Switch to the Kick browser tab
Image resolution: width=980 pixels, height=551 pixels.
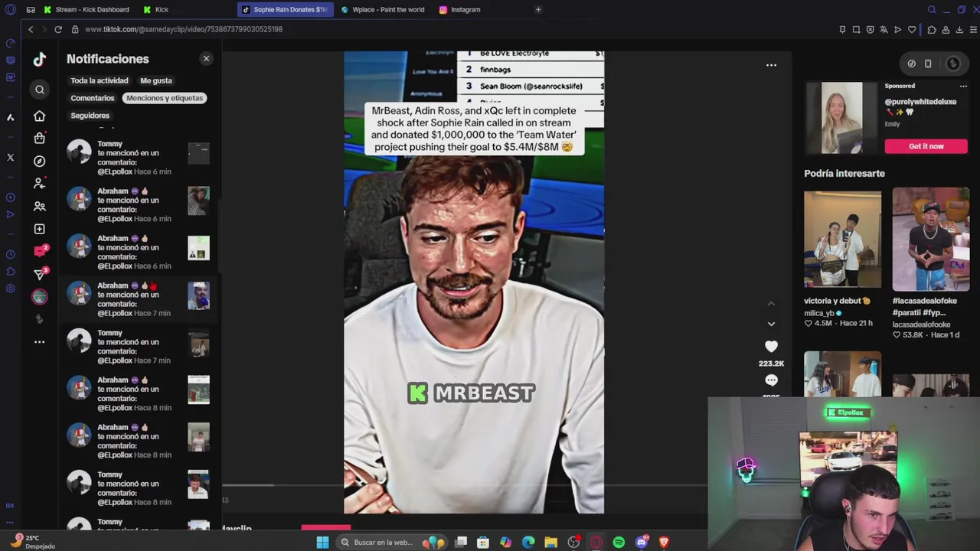(x=157, y=10)
